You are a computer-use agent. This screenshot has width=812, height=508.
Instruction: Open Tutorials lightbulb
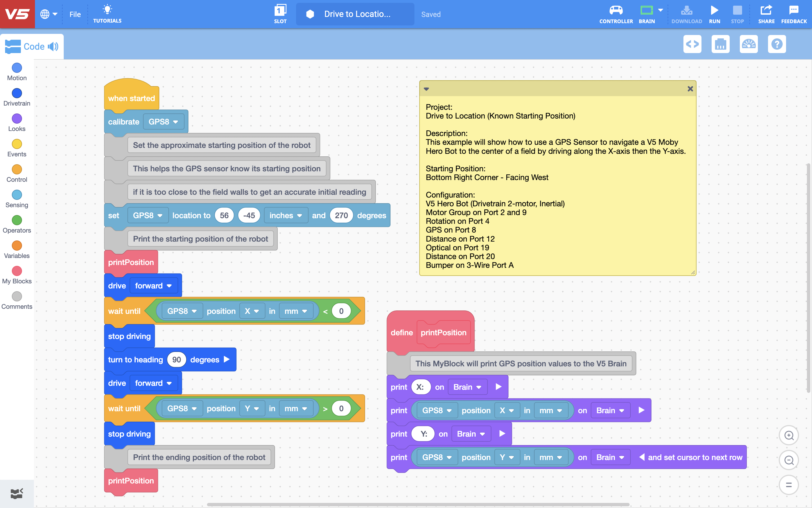pyautogui.click(x=107, y=14)
